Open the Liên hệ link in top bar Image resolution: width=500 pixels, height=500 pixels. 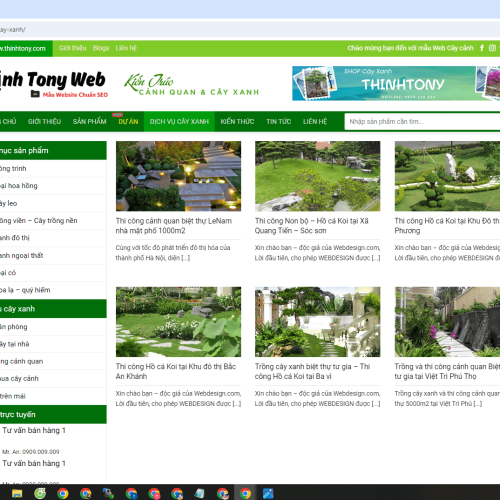[126, 48]
